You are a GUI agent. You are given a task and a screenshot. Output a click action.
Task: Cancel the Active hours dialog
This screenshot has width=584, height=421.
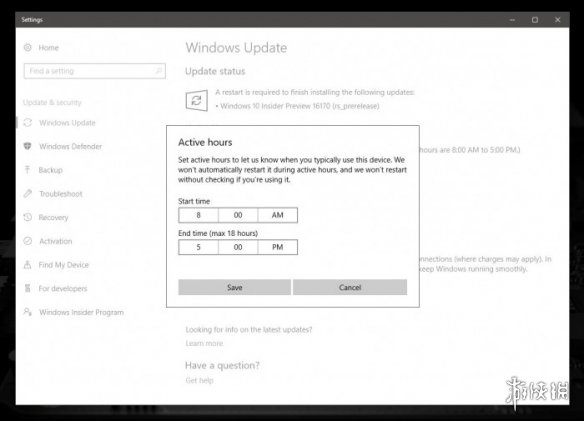(x=350, y=287)
